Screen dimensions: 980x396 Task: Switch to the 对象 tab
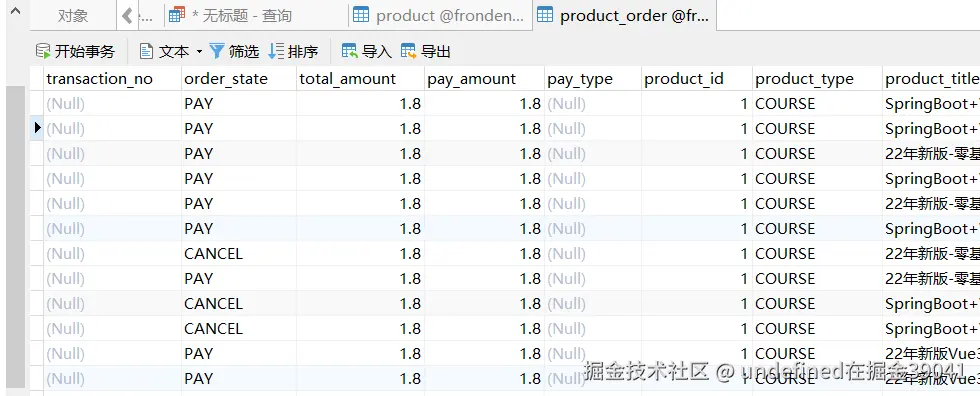(x=73, y=16)
